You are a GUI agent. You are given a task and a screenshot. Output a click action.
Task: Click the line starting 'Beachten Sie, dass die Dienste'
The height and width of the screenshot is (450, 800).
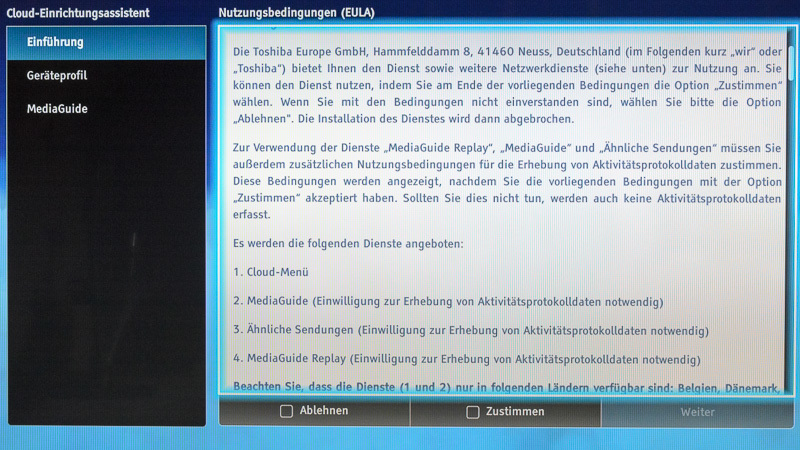point(507,387)
